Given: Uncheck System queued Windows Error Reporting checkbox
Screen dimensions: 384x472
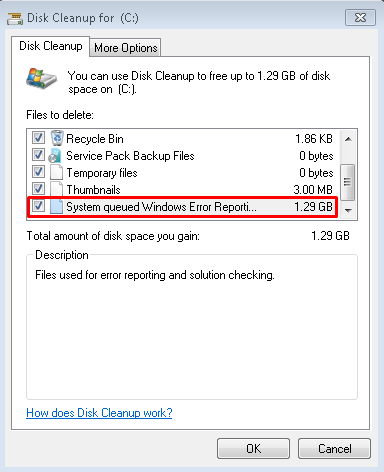Looking at the screenshot, I should pos(38,206).
